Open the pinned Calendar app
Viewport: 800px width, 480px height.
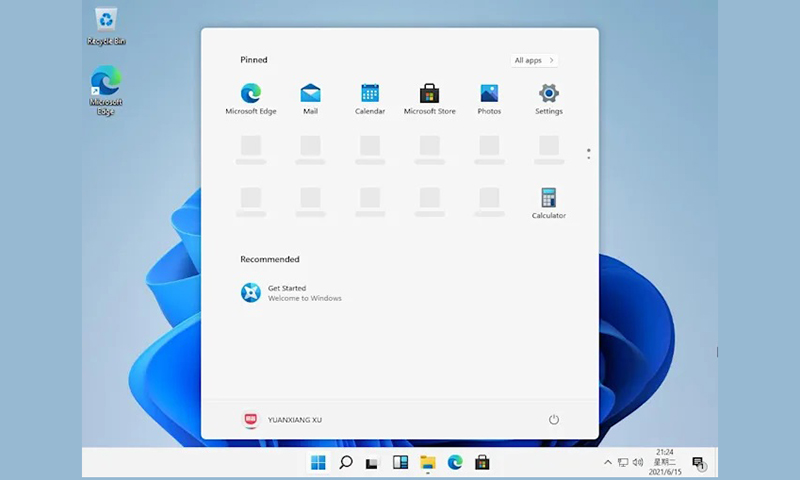[370, 99]
